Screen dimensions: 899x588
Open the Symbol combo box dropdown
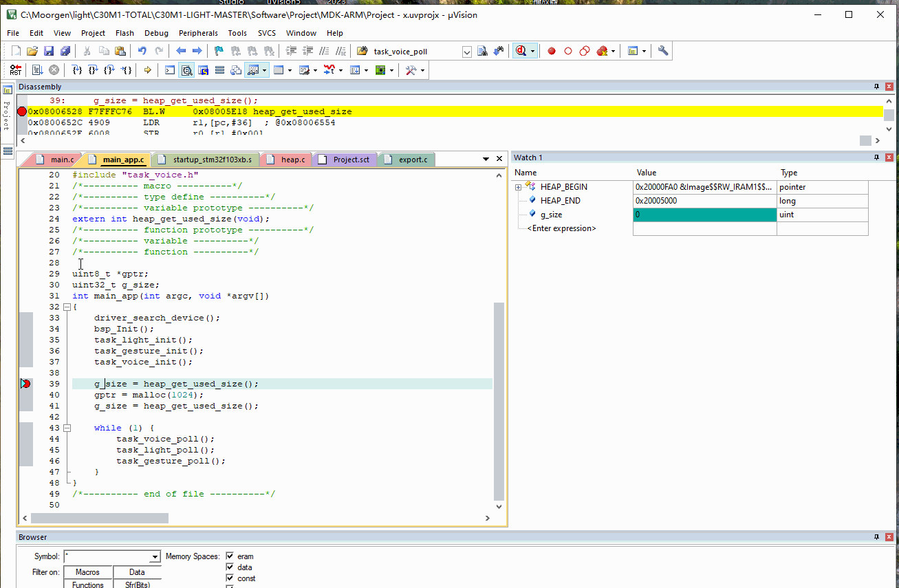(x=155, y=556)
